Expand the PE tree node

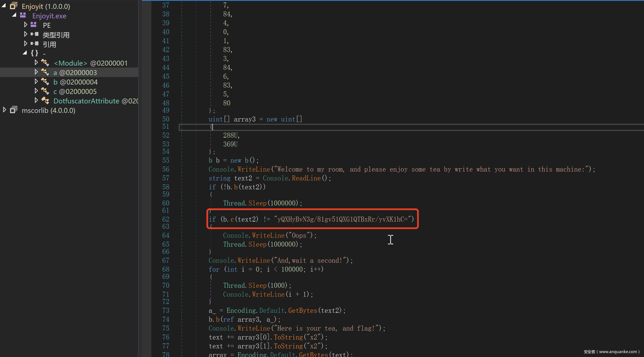coord(25,25)
